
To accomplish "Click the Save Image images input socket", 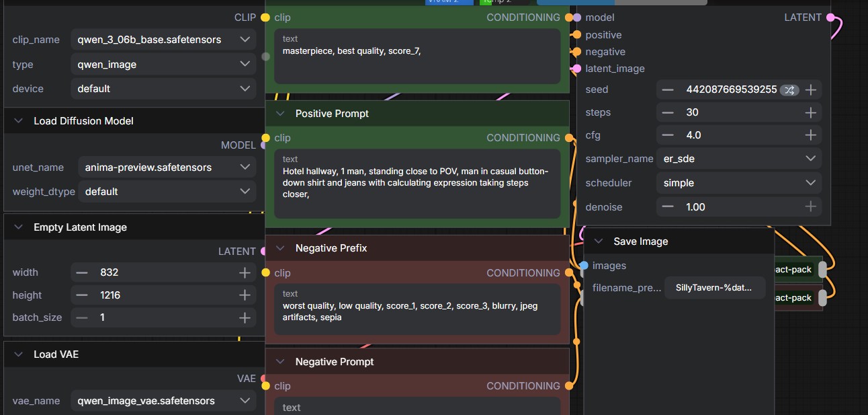I will pyautogui.click(x=584, y=266).
